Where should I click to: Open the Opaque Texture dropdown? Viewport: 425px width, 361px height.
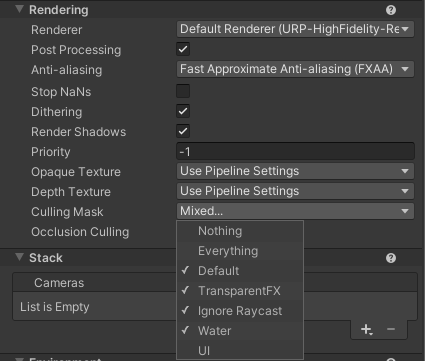tap(295, 171)
